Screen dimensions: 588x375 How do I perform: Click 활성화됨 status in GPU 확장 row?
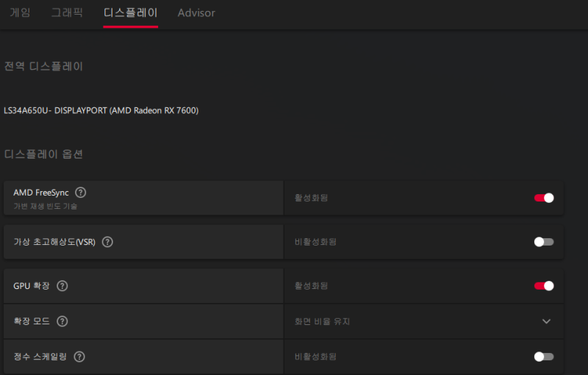(311, 286)
